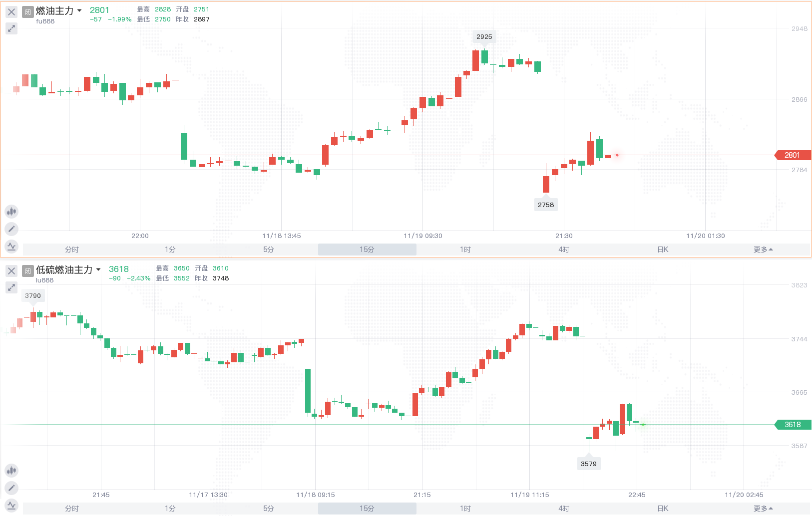Expand the 燃油主力 chart to fullscreen
Viewport: 812px width, 516px height.
pyautogui.click(x=11, y=28)
